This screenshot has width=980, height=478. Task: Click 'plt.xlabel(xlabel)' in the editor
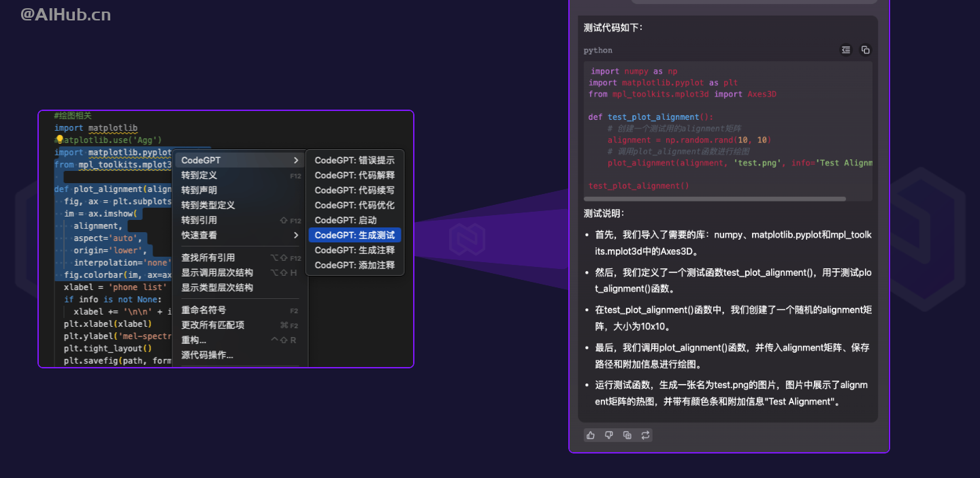pos(108,324)
